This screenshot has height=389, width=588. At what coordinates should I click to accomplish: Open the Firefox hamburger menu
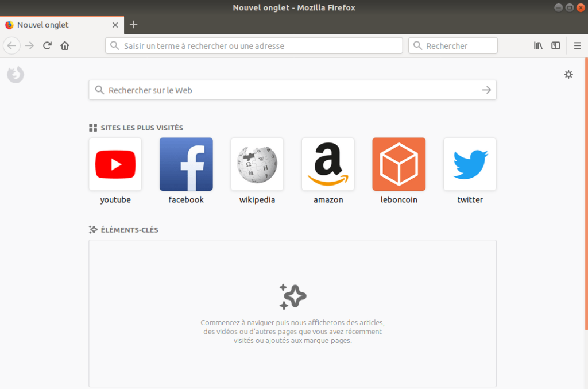pyautogui.click(x=577, y=46)
